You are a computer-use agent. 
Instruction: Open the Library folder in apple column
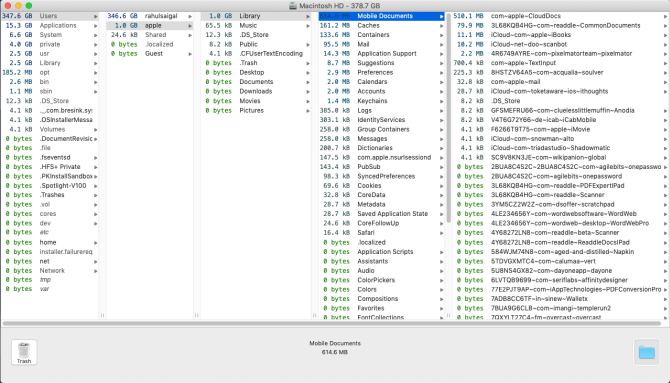[256, 16]
